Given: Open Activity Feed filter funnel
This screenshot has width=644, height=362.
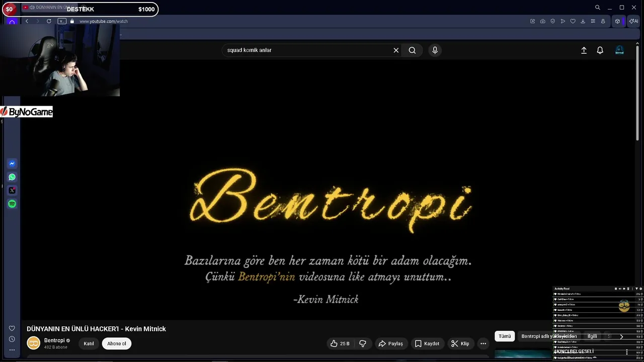Looking at the screenshot, I should coord(636,289).
